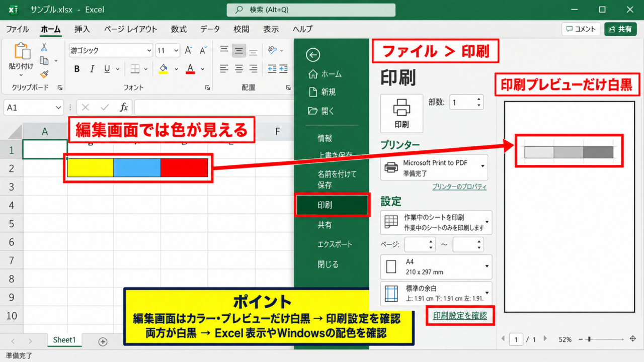
Task: Center text horizontally
Action: coord(239,69)
